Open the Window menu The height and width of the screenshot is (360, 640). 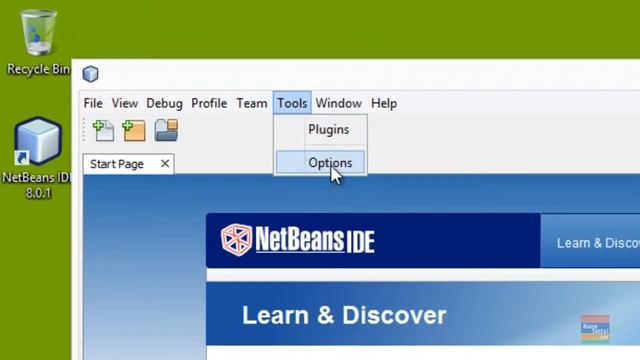(x=338, y=103)
